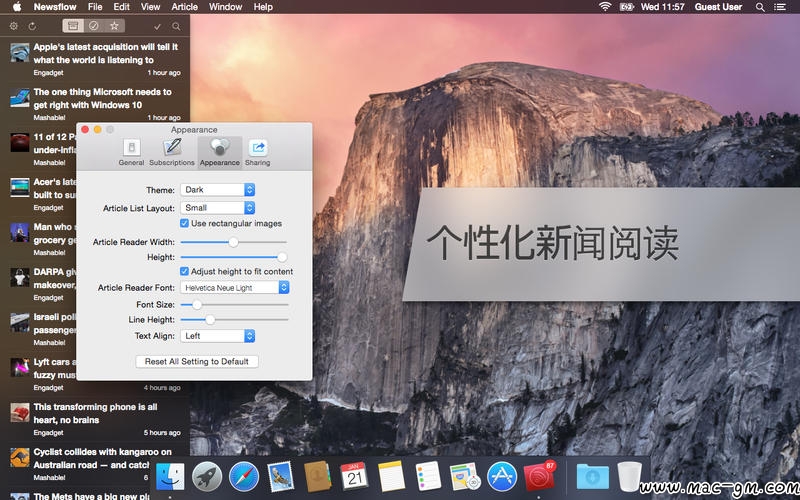The width and height of the screenshot is (800, 500).
Task: Open Guest User menu in menu bar
Action: [x=718, y=7]
